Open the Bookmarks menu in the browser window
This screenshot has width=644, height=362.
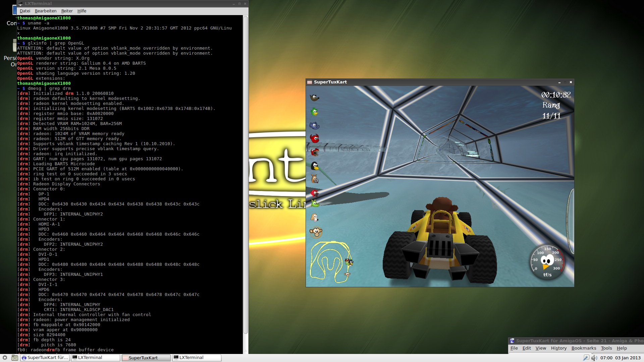coord(584,348)
